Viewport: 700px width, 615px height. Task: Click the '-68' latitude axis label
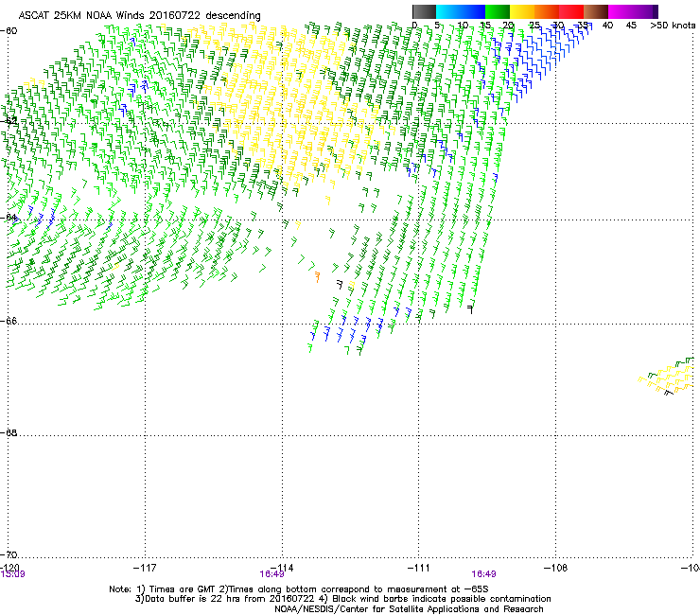click(x=9, y=432)
